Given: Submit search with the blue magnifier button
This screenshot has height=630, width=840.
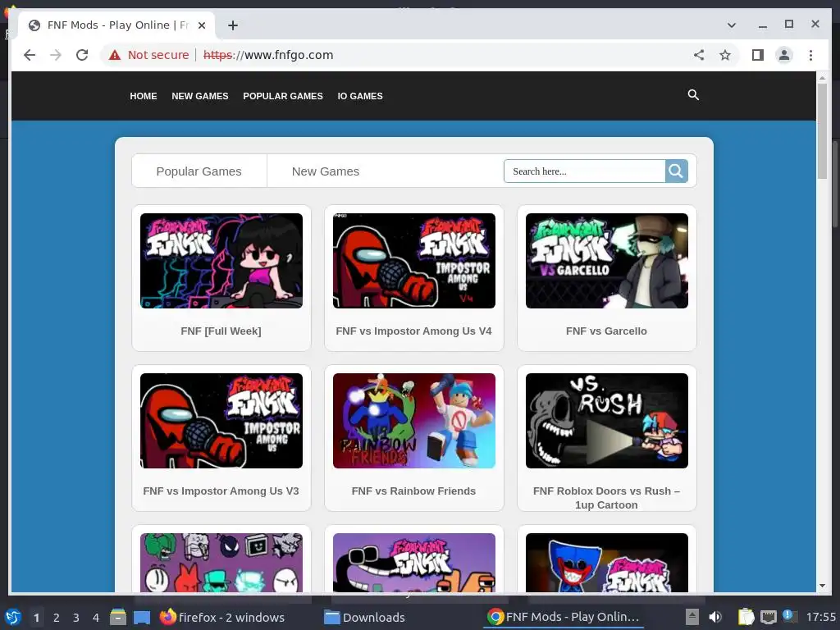Looking at the screenshot, I should click(677, 171).
